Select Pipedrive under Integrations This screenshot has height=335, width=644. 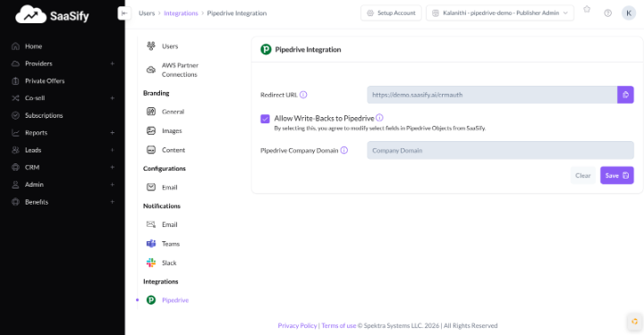[x=175, y=300]
